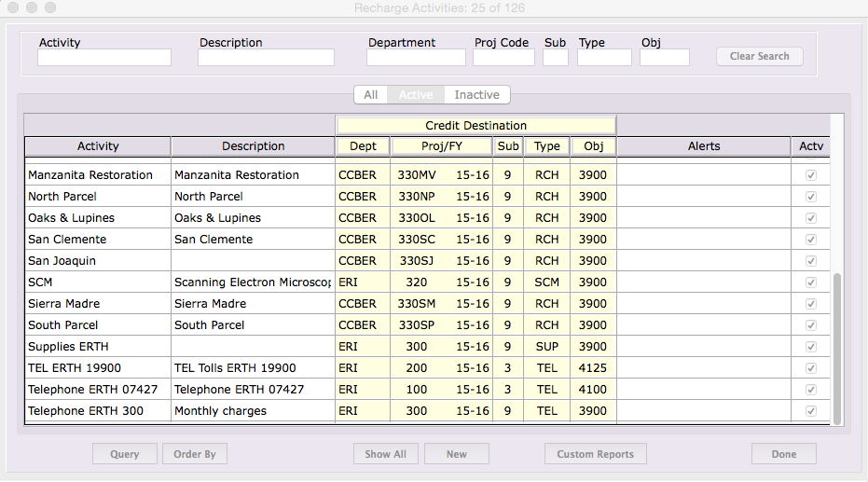Click the Activity search field
The image size is (868, 482).
coord(104,58)
